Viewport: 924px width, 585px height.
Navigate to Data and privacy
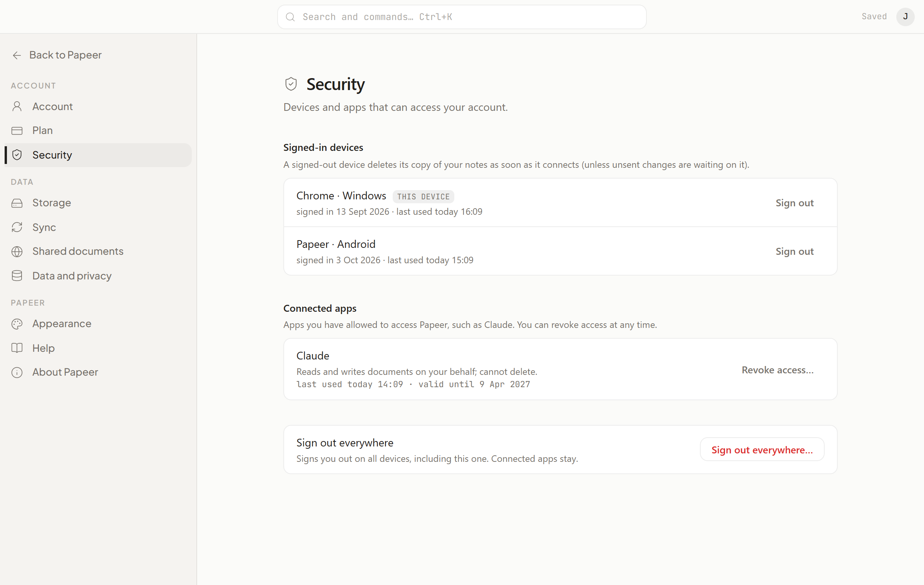98,276
